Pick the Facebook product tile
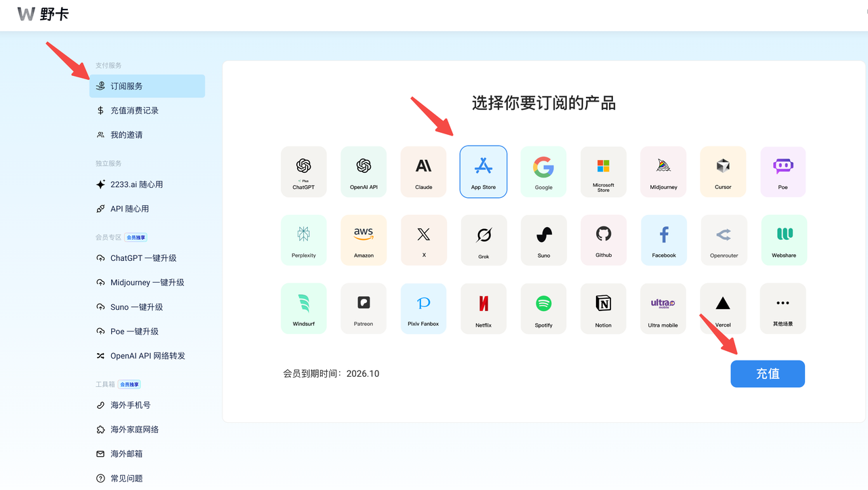Image resolution: width=868 pixels, height=490 pixels. click(x=664, y=241)
